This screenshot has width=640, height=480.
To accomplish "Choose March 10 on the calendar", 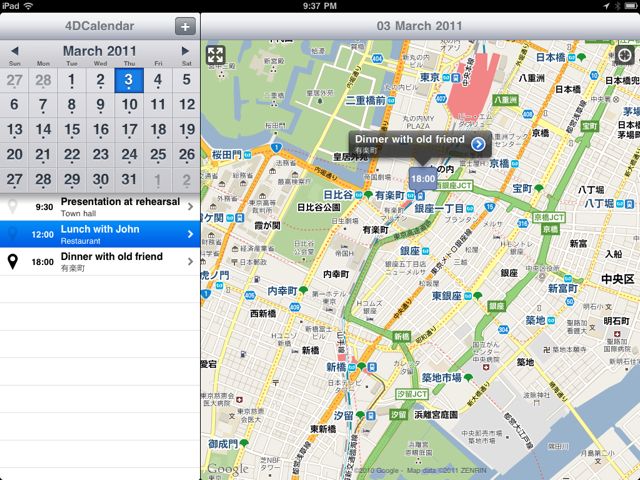I will coord(129,105).
